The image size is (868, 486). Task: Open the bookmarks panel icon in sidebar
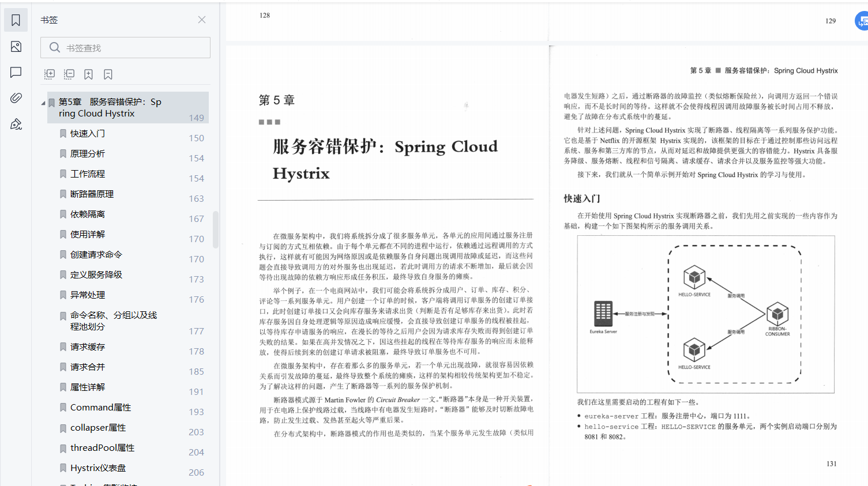coord(16,20)
